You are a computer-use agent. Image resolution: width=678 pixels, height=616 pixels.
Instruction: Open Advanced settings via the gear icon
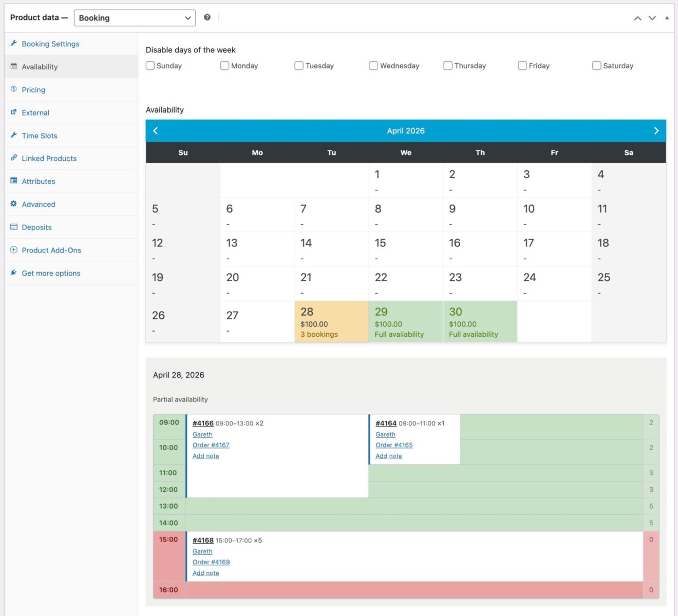14,204
